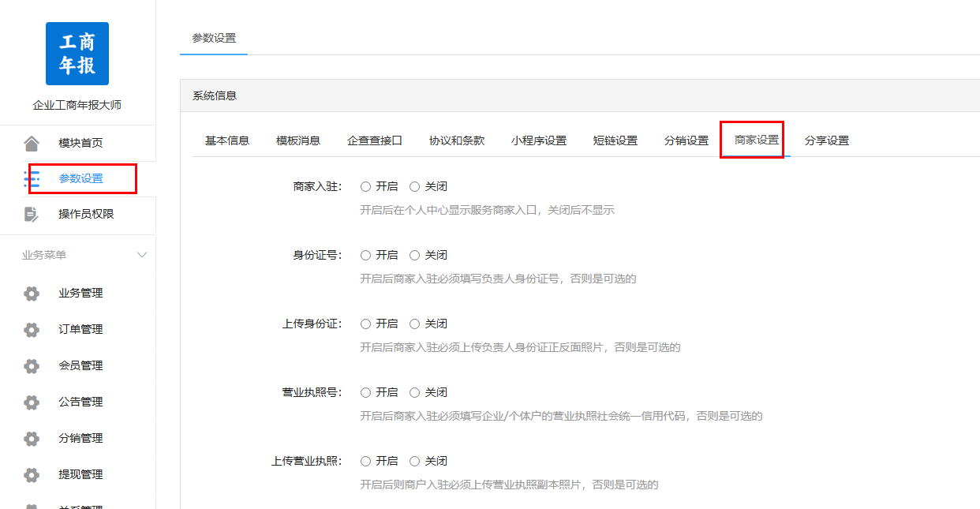
Task: Go to 分销管理 menu item
Action: (x=80, y=438)
